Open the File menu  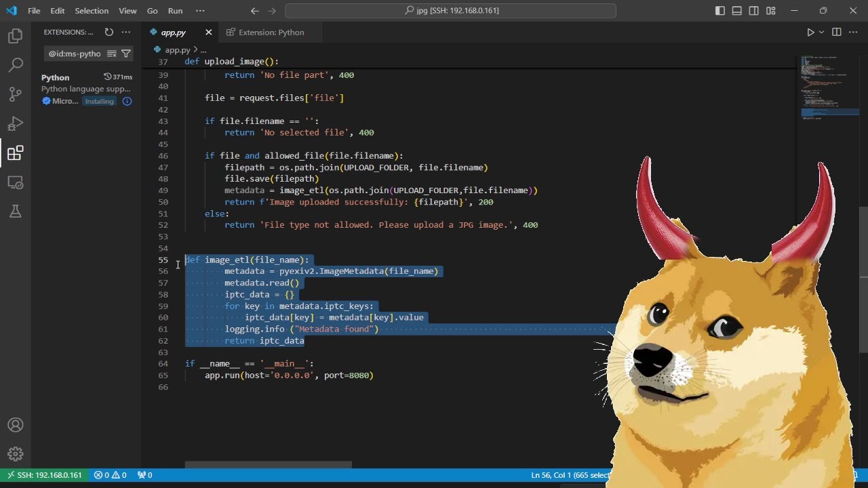34,11
